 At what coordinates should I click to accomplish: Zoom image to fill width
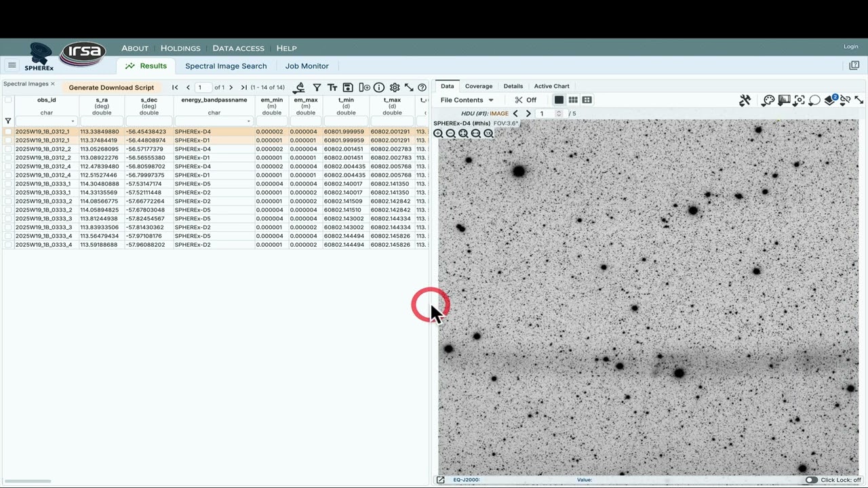point(476,134)
